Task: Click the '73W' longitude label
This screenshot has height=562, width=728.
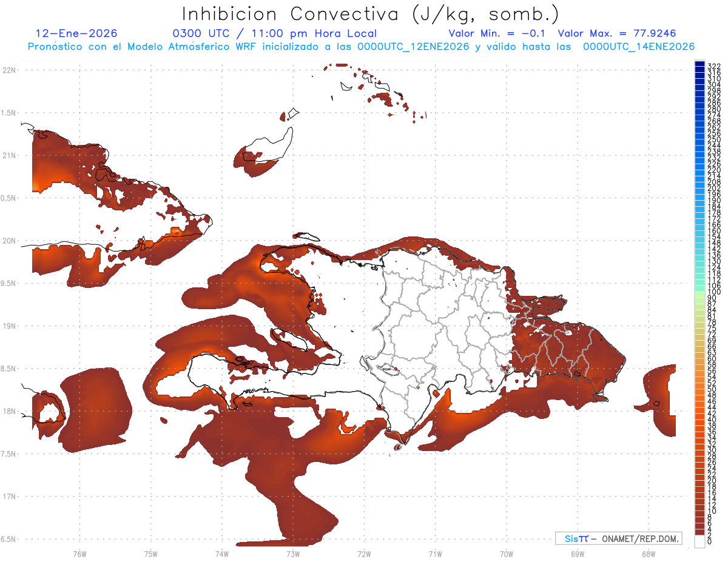Action: (x=293, y=554)
